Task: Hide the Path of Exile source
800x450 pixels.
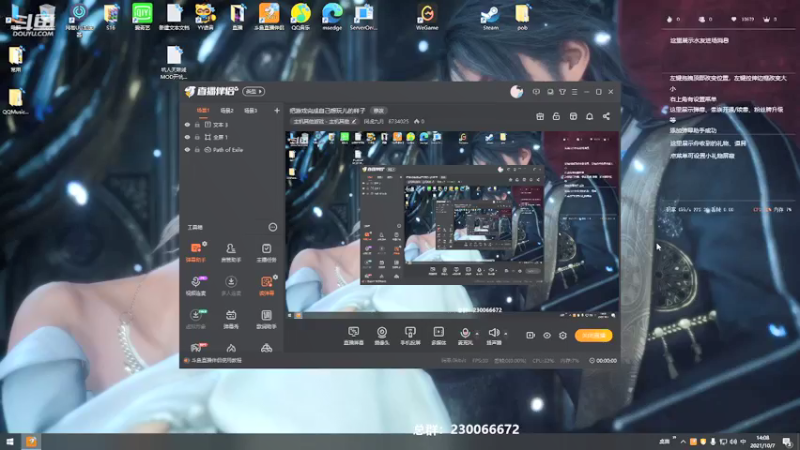Action: (x=187, y=150)
